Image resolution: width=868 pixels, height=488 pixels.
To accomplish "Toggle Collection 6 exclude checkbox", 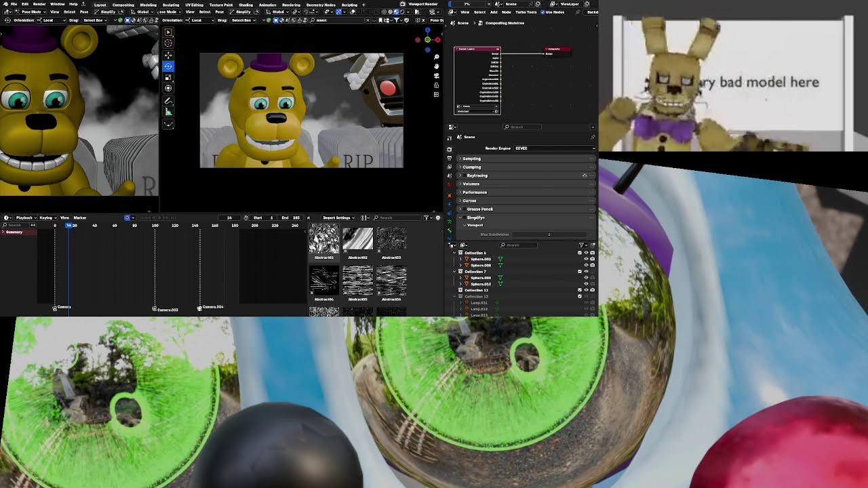I will point(580,253).
